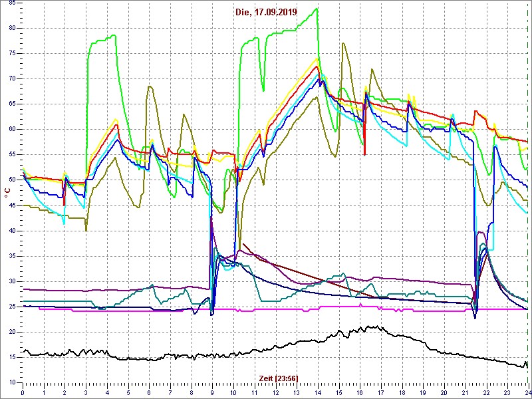Screen dimensions: 532x399
Task: Select the 65 value on temperature axis
Action: point(11,104)
